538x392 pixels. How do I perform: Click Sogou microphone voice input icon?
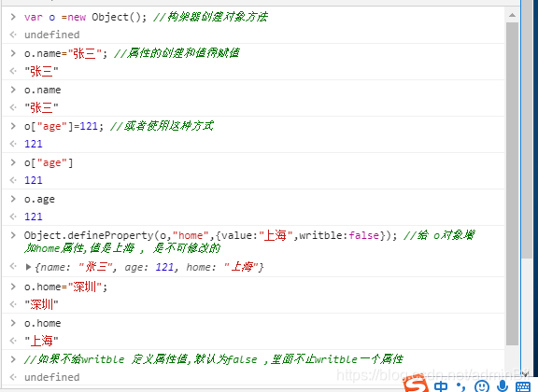point(502,385)
